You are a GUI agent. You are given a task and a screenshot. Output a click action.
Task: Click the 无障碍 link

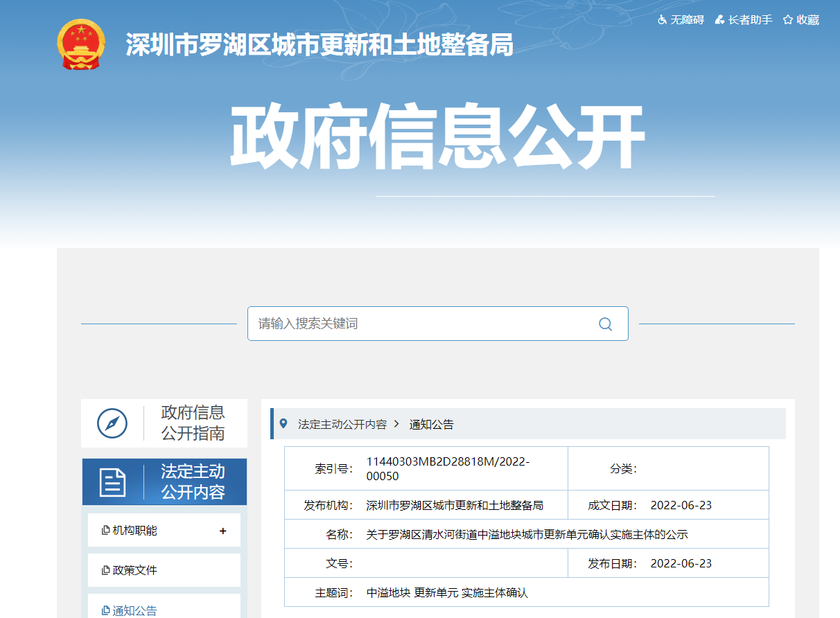pyautogui.click(x=687, y=20)
